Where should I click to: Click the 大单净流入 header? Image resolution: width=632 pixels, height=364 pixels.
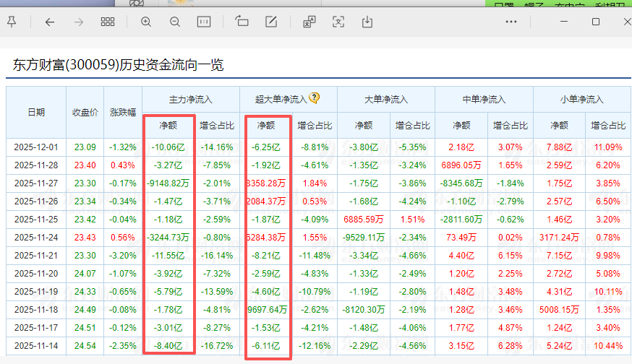point(386,100)
